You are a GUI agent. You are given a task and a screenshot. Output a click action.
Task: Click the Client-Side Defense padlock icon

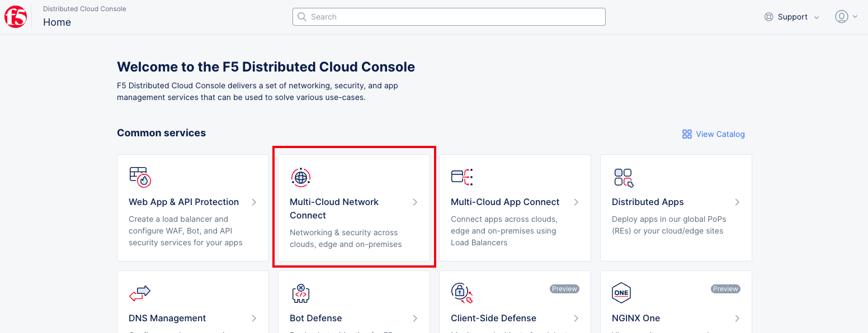(x=461, y=293)
